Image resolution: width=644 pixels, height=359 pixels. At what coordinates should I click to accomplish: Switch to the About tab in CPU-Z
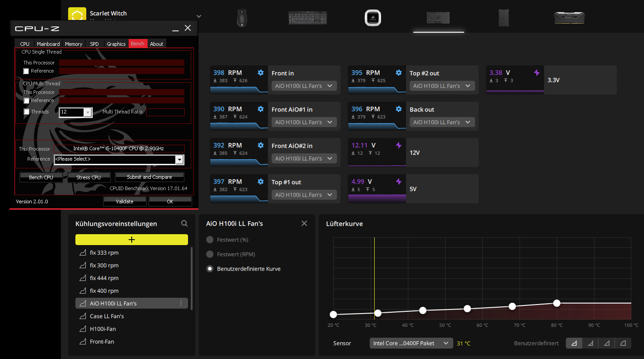(x=157, y=44)
